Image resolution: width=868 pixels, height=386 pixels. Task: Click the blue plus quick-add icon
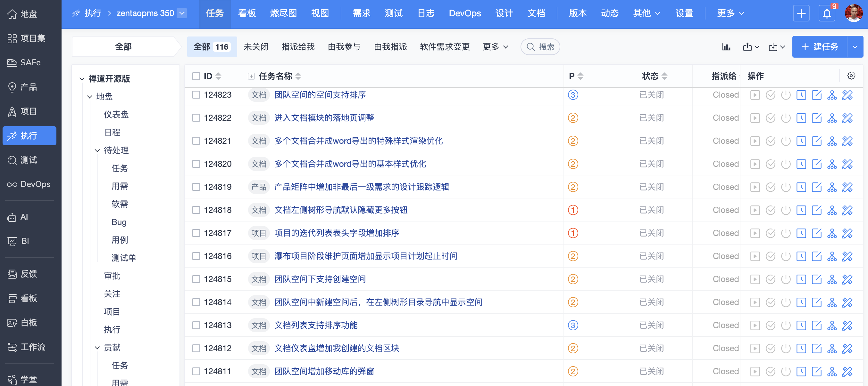(801, 13)
